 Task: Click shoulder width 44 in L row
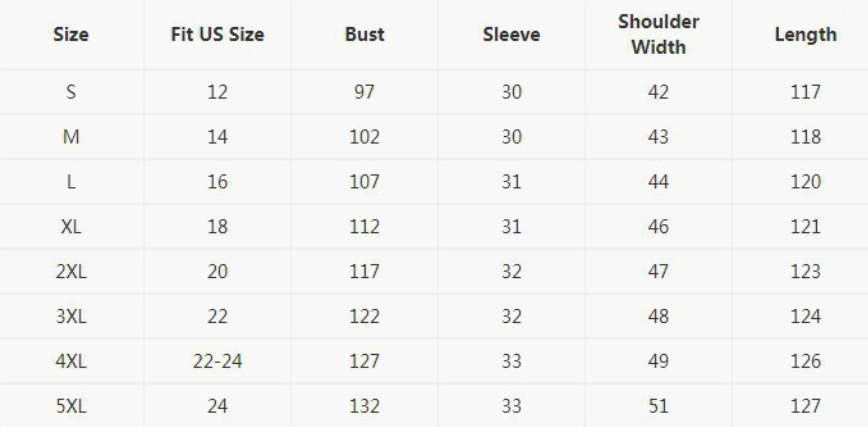click(658, 182)
